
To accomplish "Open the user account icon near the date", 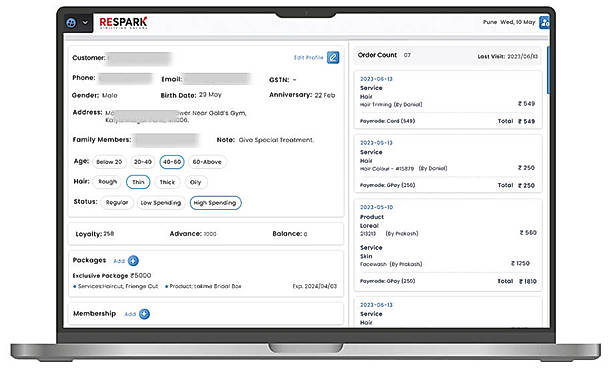I will pyautogui.click(x=544, y=23).
